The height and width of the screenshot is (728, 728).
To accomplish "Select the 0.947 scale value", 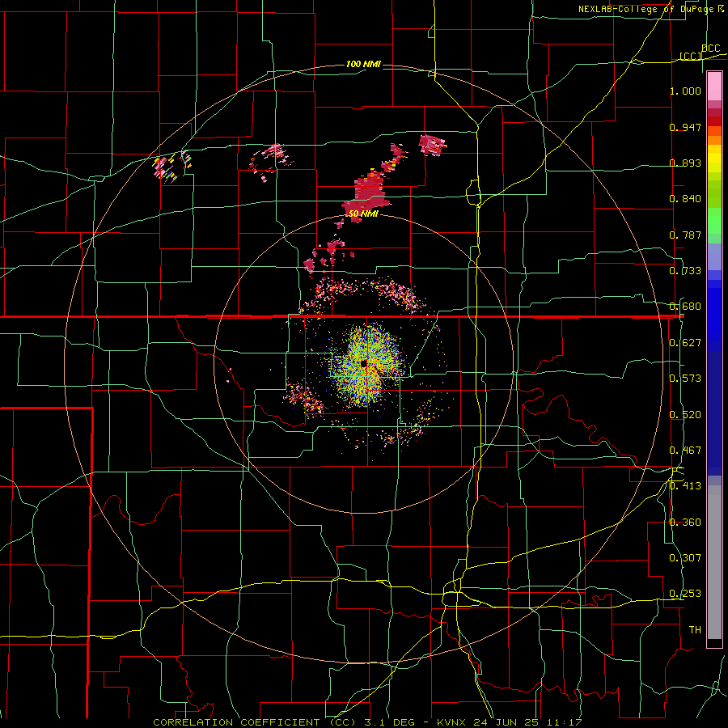I will (x=685, y=127).
